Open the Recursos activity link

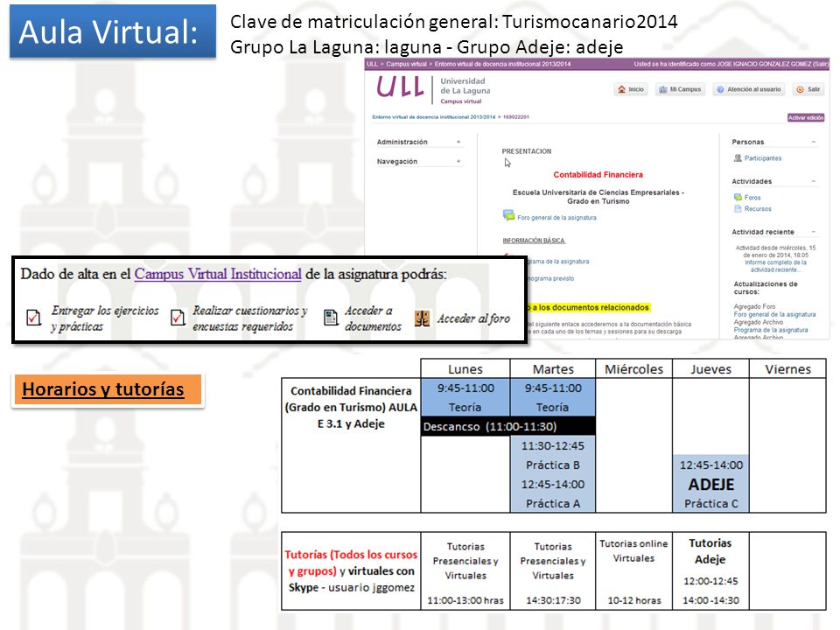click(x=758, y=209)
